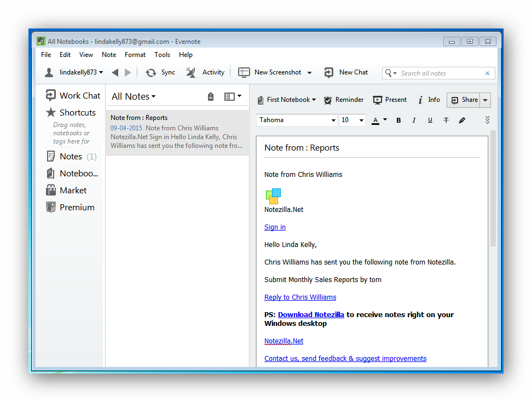Open the note list view options

[233, 97]
